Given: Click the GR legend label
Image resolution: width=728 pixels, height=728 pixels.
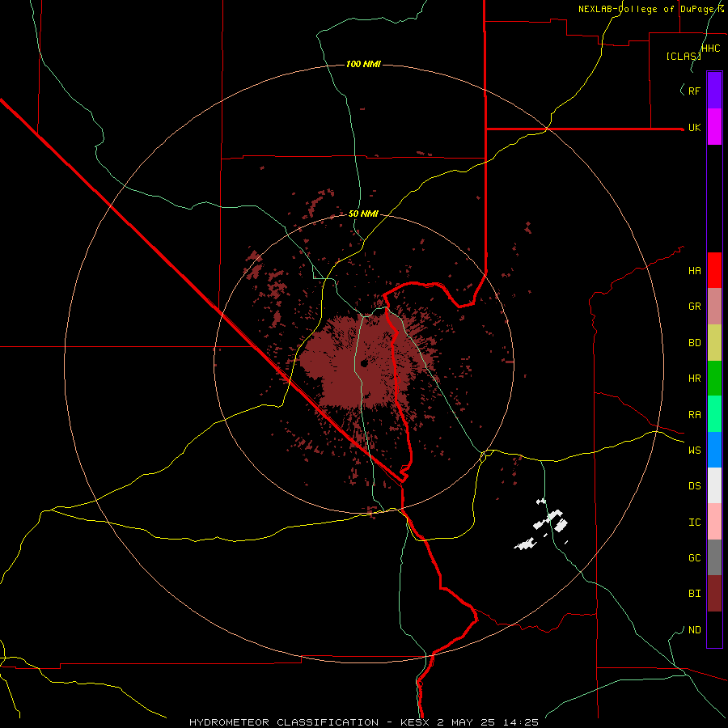Looking at the screenshot, I should tap(694, 307).
